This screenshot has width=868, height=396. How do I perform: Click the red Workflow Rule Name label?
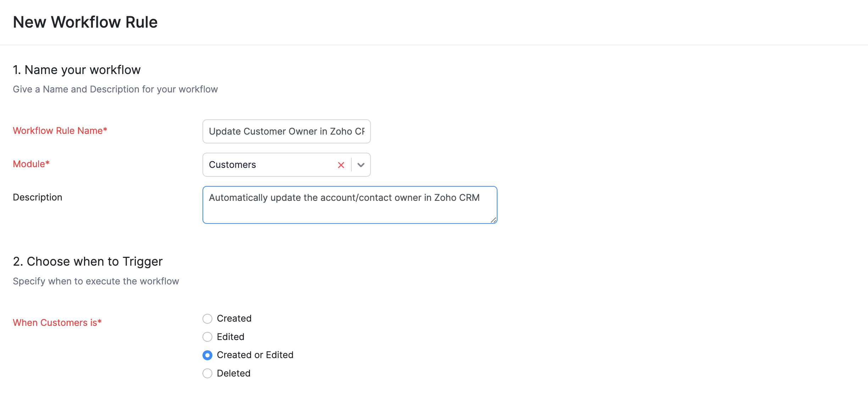(60, 131)
